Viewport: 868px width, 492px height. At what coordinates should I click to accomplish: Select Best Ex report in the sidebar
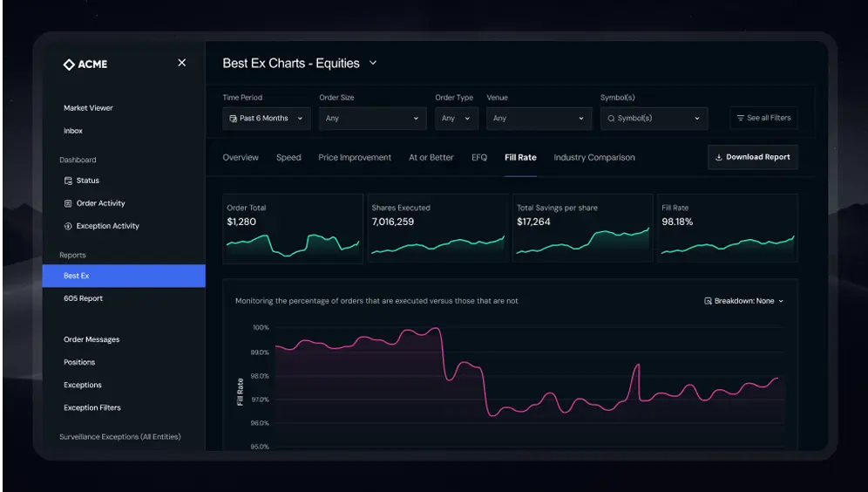coord(124,276)
